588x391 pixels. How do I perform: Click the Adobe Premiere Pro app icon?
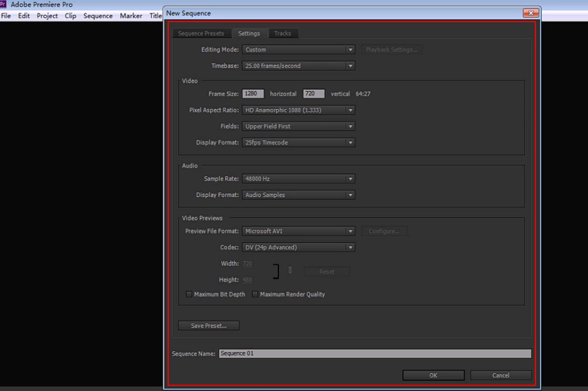click(3, 4)
